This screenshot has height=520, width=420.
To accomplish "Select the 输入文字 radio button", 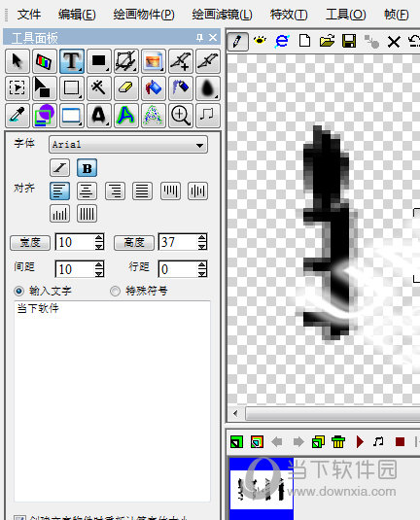I will tap(18, 292).
